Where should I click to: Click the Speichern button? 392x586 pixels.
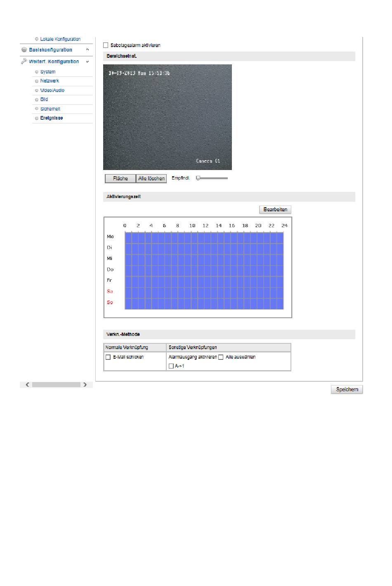[x=347, y=390]
